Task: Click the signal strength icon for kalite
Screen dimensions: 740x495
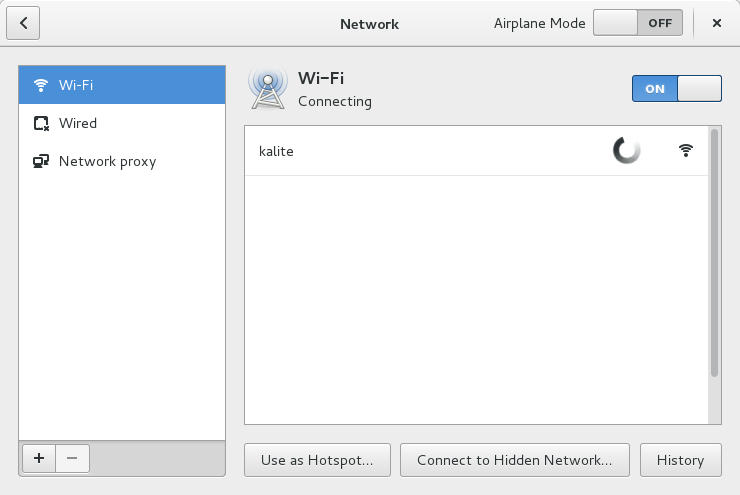Action: coord(685,151)
